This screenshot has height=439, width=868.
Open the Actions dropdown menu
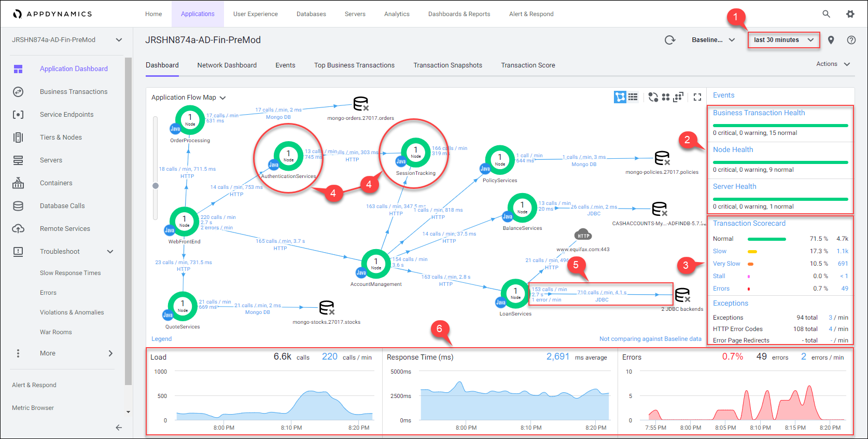tap(833, 64)
